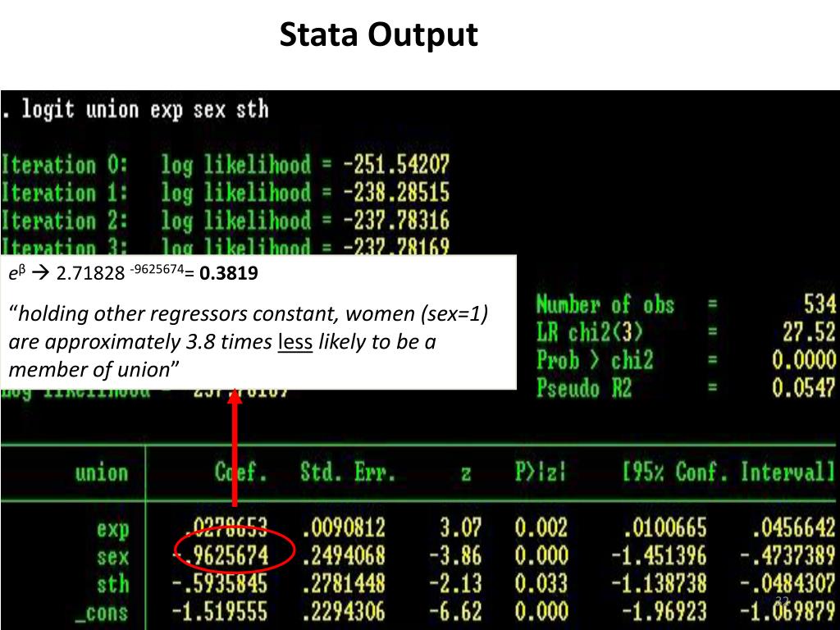Click the _cons lower bound -1.96923
The width and height of the screenshot is (840, 630).
pyautogui.click(x=664, y=612)
